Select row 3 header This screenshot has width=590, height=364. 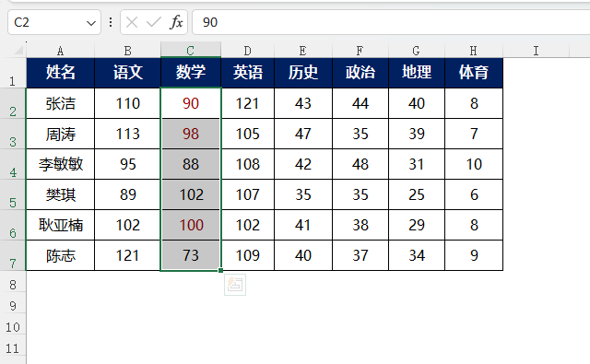[13, 134]
